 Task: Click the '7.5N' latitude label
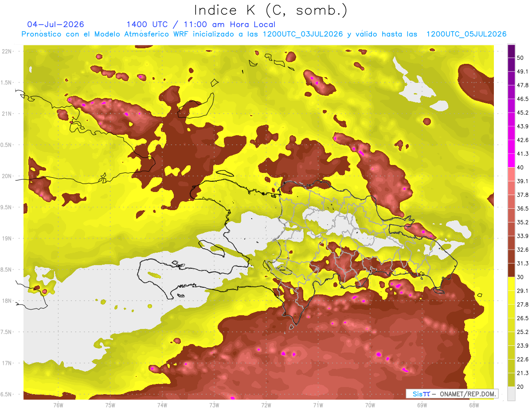point(7,332)
